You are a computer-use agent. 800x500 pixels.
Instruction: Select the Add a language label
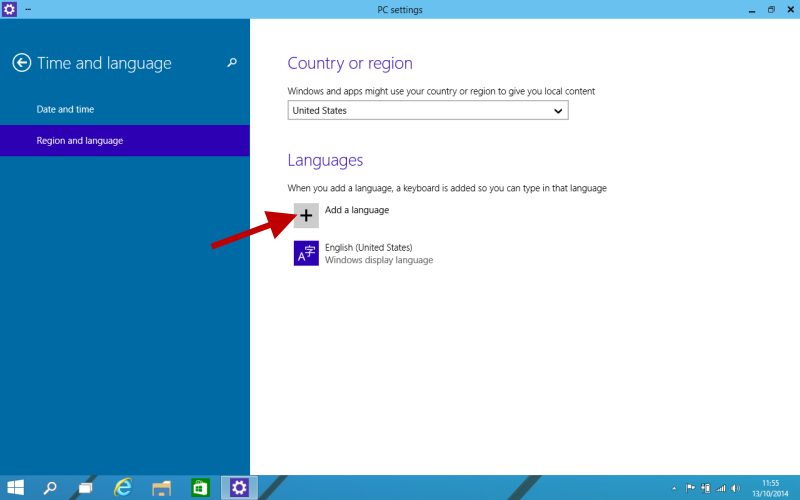click(x=357, y=210)
